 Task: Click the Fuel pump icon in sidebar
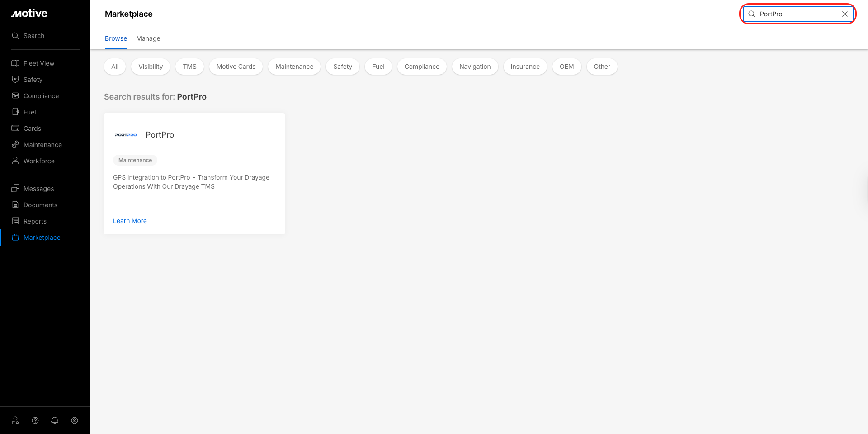tap(15, 112)
